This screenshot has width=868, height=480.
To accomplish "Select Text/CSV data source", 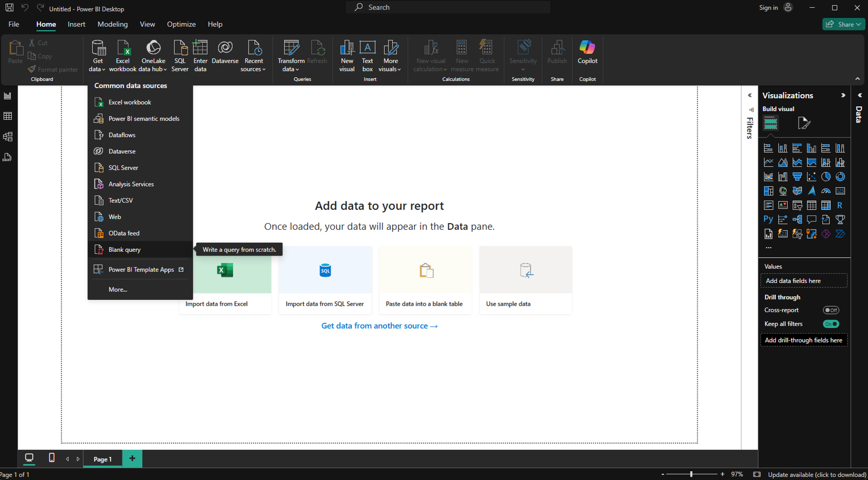I will [140, 201].
